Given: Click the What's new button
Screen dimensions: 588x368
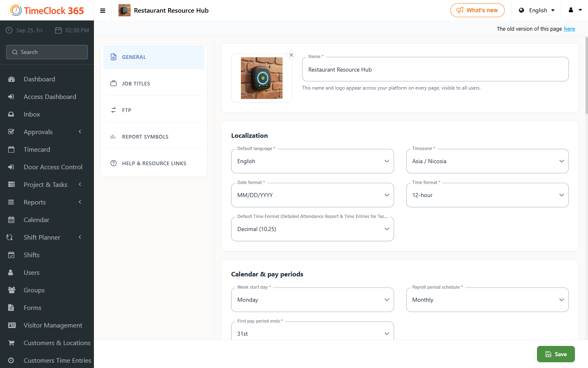Looking at the screenshot, I should [x=477, y=10].
